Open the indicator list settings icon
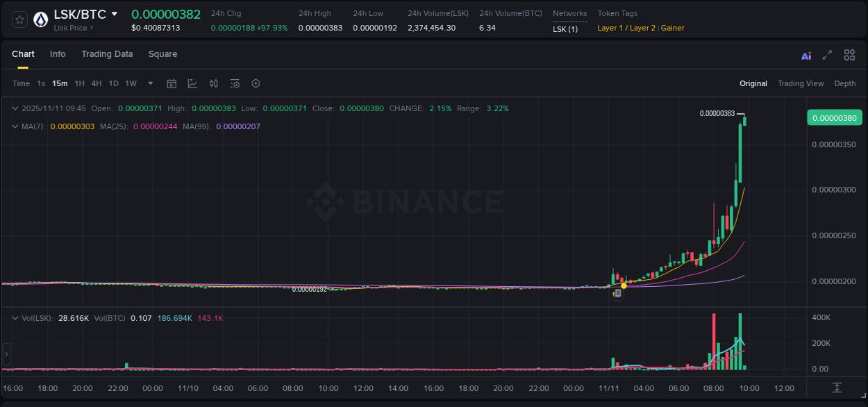The width and height of the screenshot is (868, 407). pos(234,83)
